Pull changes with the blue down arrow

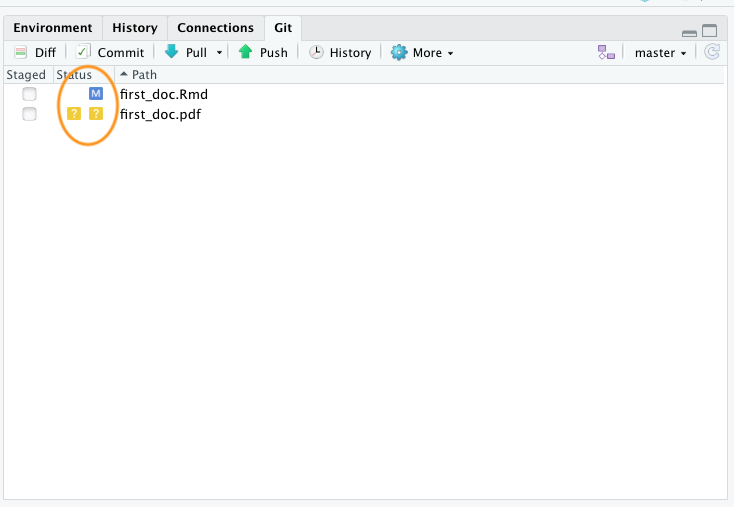click(x=172, y=52)
